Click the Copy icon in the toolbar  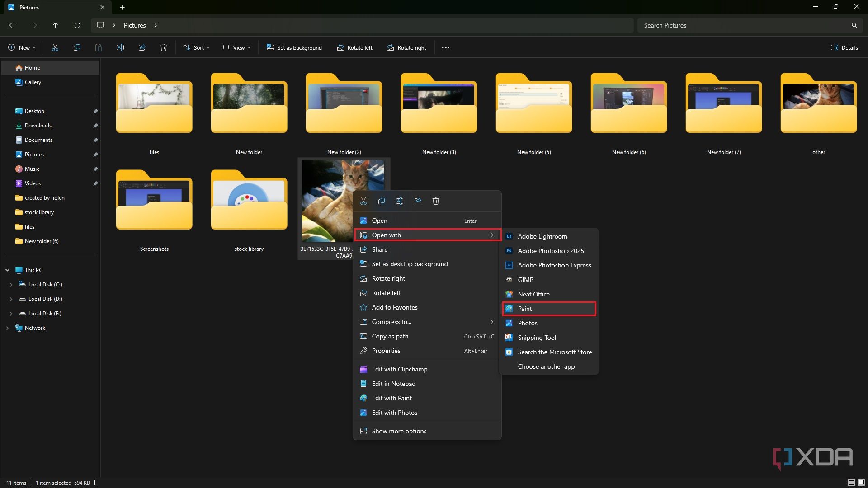(x=77, y=47)
